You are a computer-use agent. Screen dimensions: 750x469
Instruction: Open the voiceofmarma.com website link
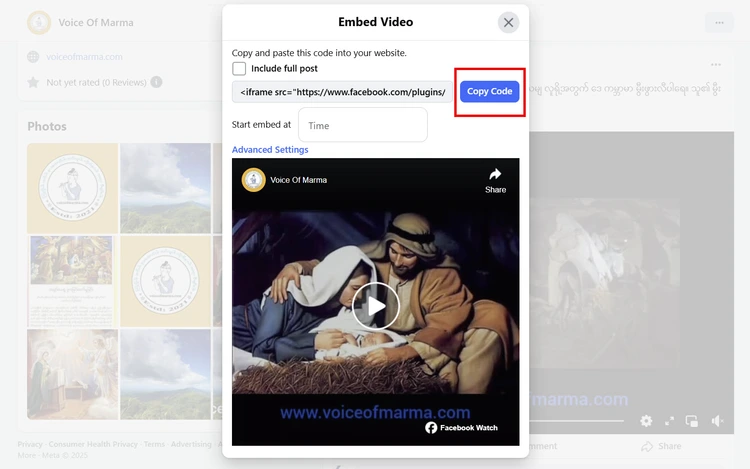(85, 57)
